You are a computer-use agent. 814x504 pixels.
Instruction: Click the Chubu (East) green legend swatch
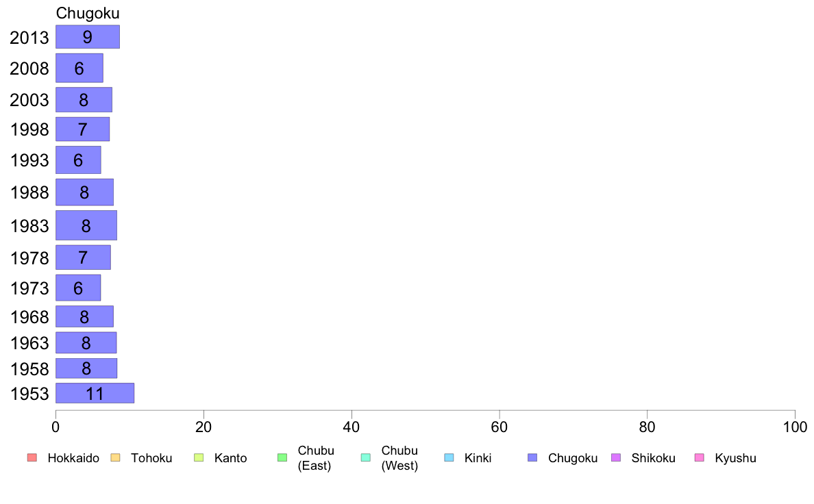point(282,457)
